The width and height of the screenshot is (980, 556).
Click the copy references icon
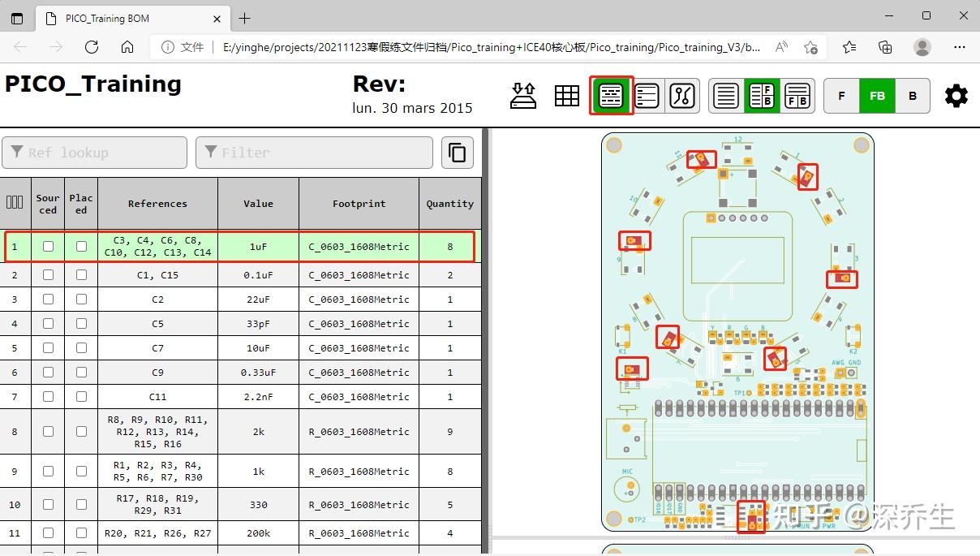pyautogui.click(x=457, y=152)
